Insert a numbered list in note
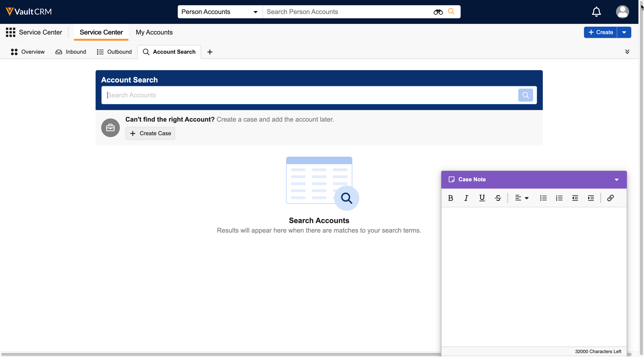This screenshot has height=357, width=644. click(559, 198)
